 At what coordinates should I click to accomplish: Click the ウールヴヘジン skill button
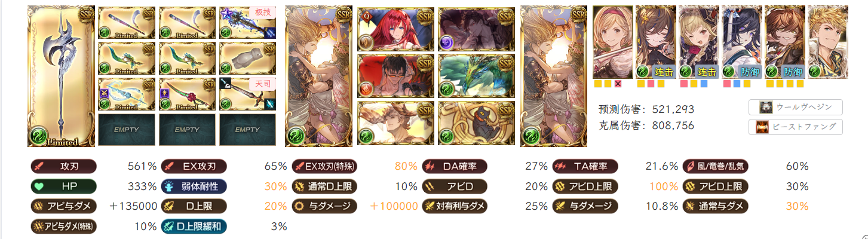[x=795, y=108]
